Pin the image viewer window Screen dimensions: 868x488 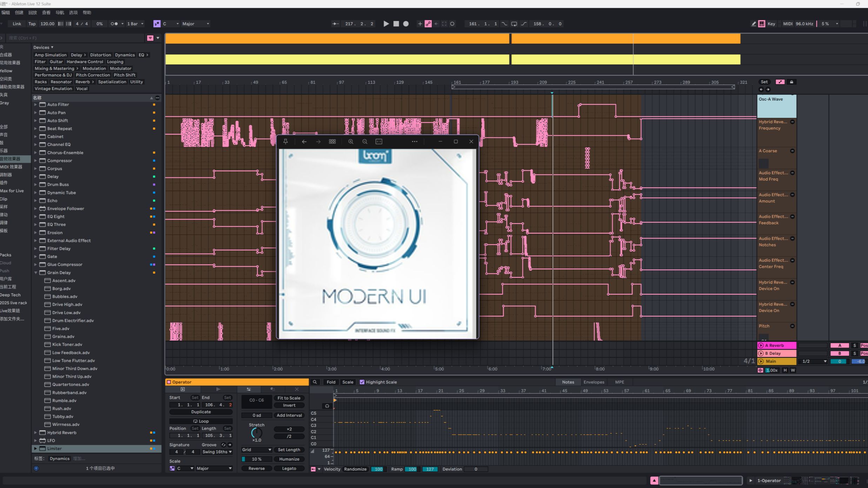(x=286, y=141)
